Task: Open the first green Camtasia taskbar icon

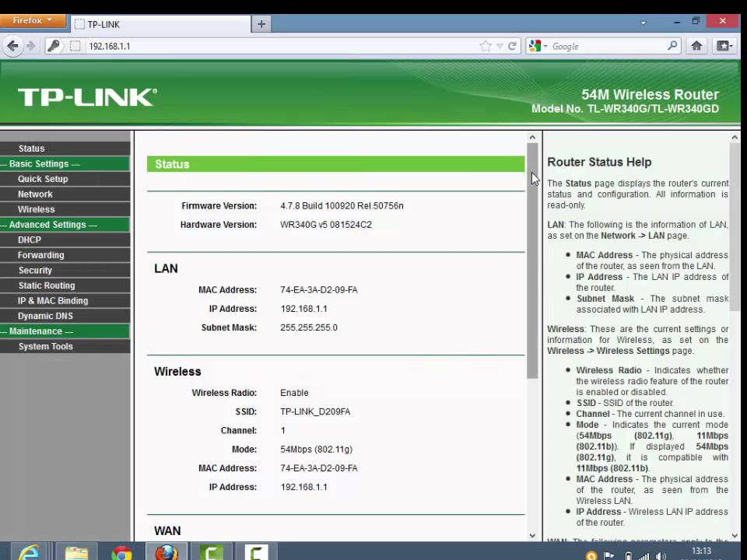Action: click(212, 551)
